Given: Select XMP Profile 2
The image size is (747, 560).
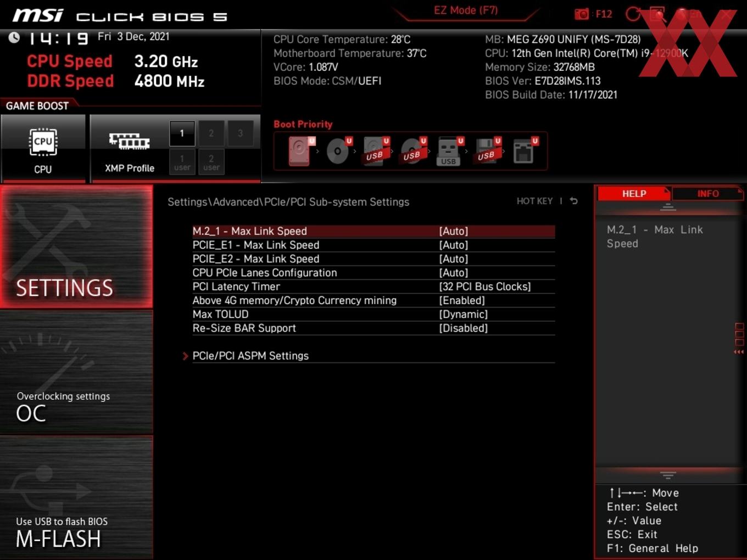Looking at the screenshot, I should tap(211, 133).
